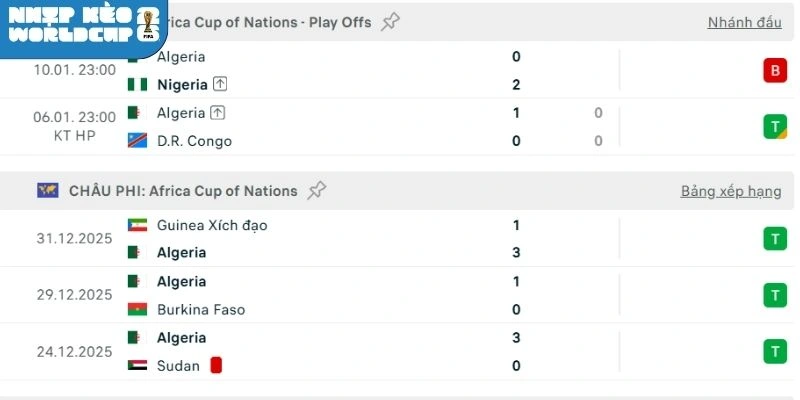Viewport: 800px width, 400px height.
Task: Open the Bảng xếp hạng standings link
Action: point(731,191)
